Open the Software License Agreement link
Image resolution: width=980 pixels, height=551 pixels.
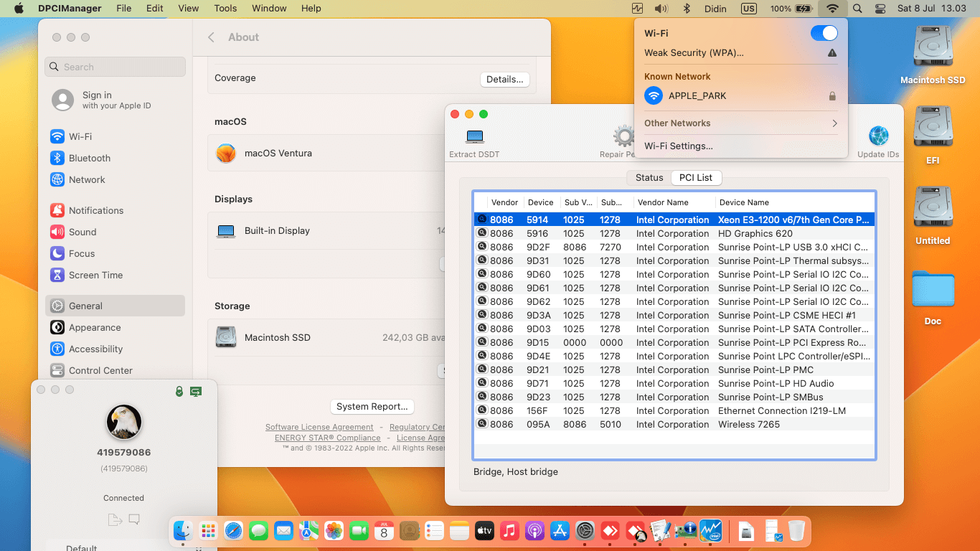tap(319, 428)
